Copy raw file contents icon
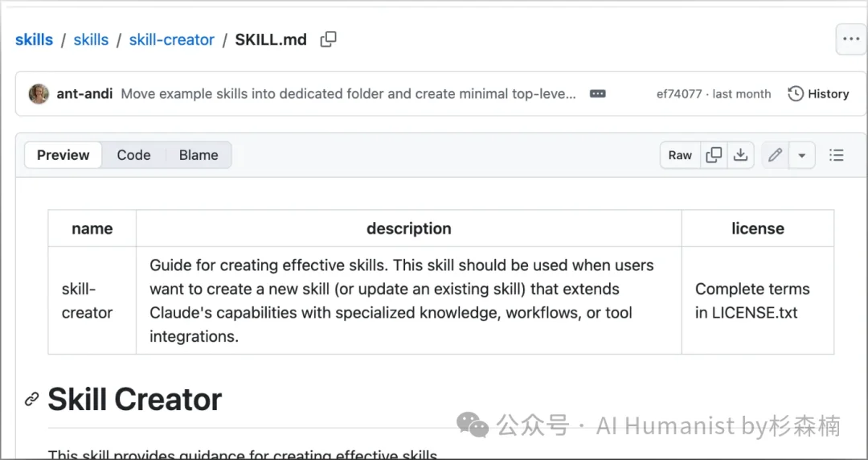 [x=714, y=155]
